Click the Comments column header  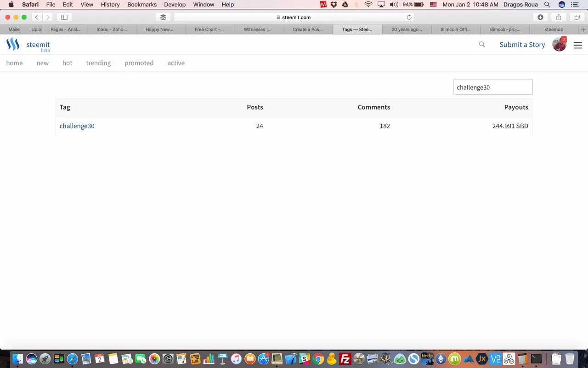click(x=374, y=107)
